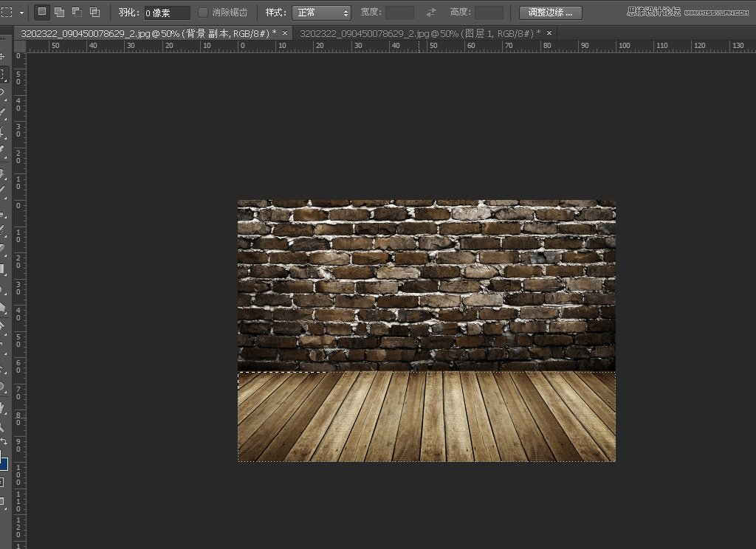Enable the Add to selection mode

pos(59,12)
